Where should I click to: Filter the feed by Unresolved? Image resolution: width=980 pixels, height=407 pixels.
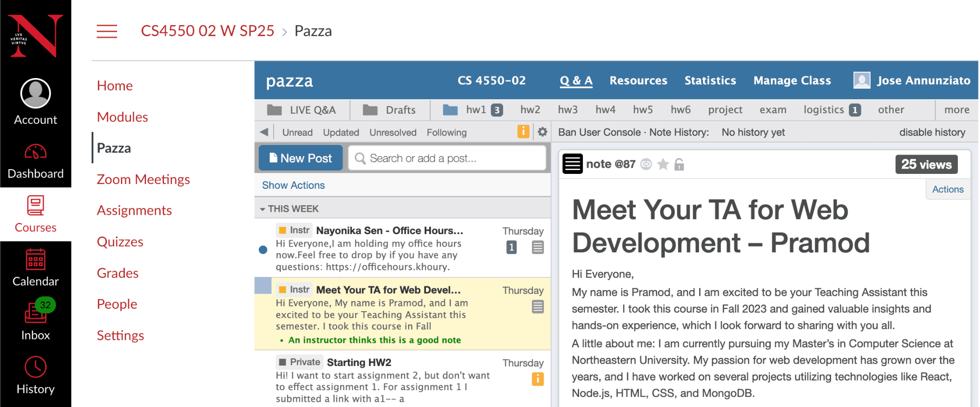coord(393,132)
